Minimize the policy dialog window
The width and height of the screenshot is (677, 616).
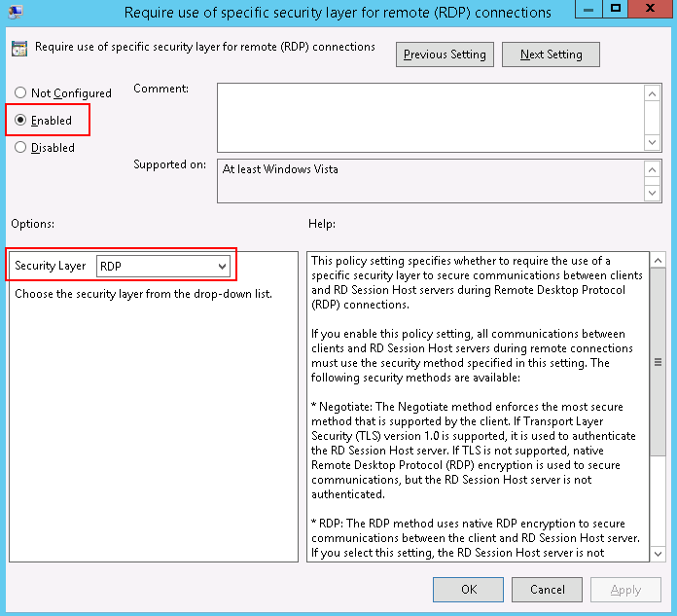588,9
